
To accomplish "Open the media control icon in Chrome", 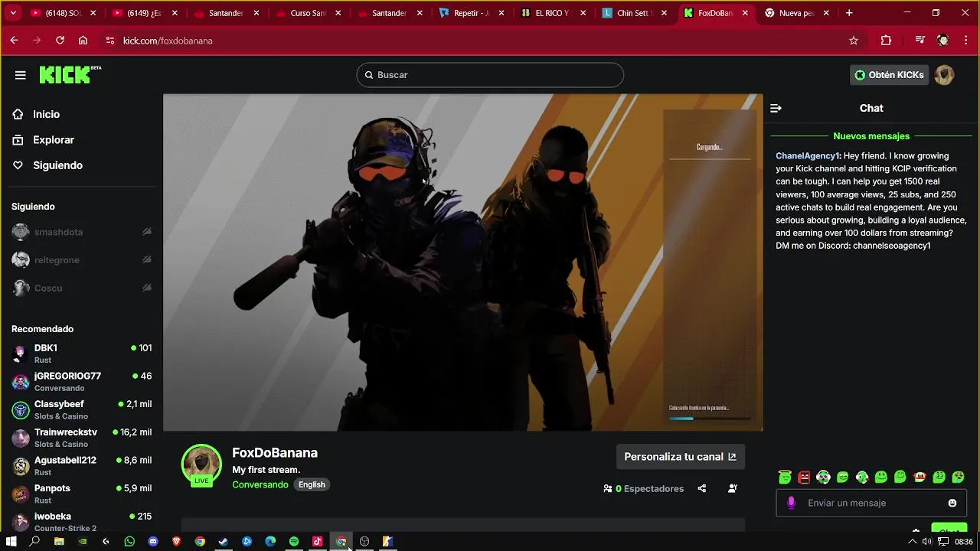I will [920, 41].
